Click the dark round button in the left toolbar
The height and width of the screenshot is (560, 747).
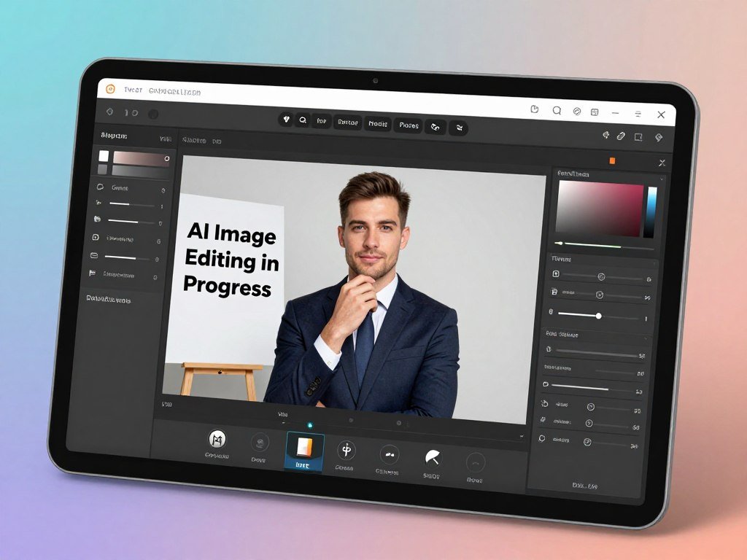pos(153,114)
